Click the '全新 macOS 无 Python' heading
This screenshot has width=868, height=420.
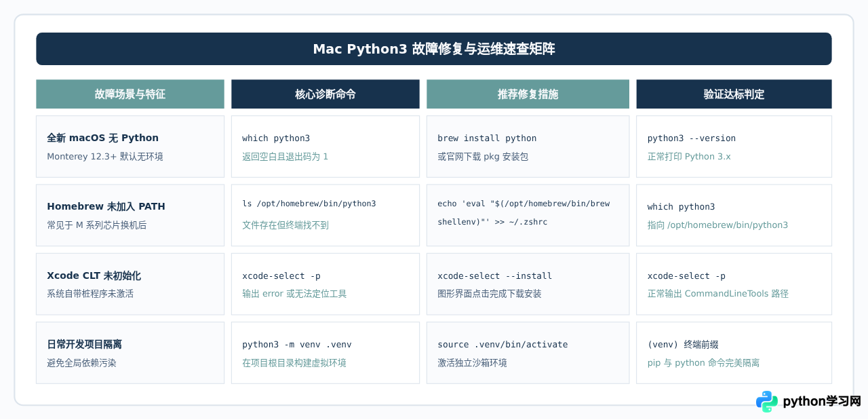102,138
